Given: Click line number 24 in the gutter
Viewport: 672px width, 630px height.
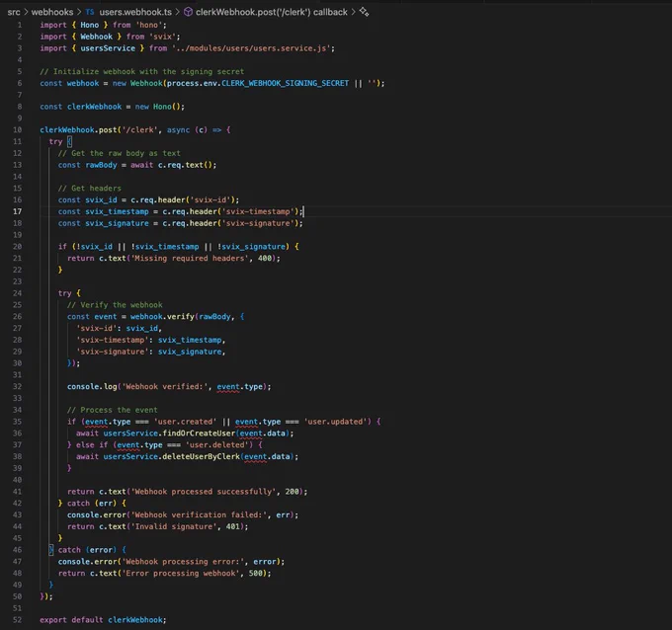Looking at the screenshot, I should pos(17,293).
